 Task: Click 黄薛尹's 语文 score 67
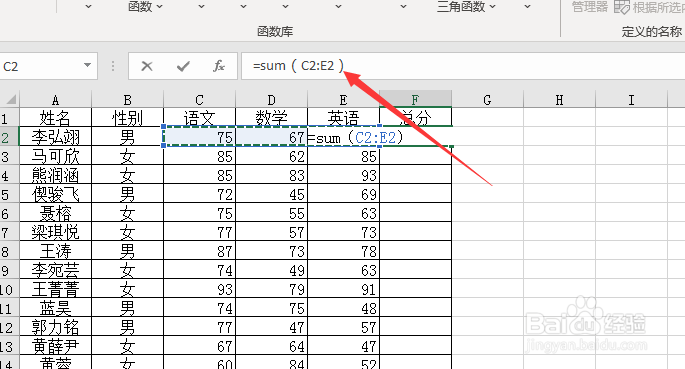[x=199, y=346]
